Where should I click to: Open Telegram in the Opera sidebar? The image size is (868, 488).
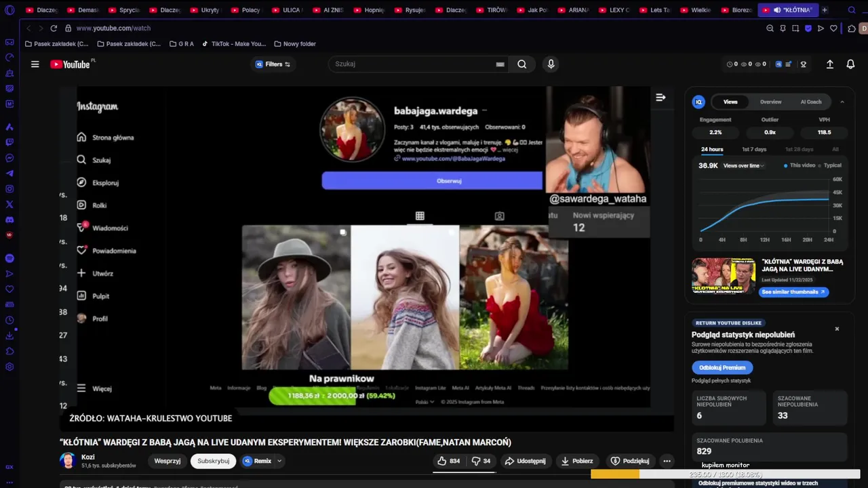point(9,174)
